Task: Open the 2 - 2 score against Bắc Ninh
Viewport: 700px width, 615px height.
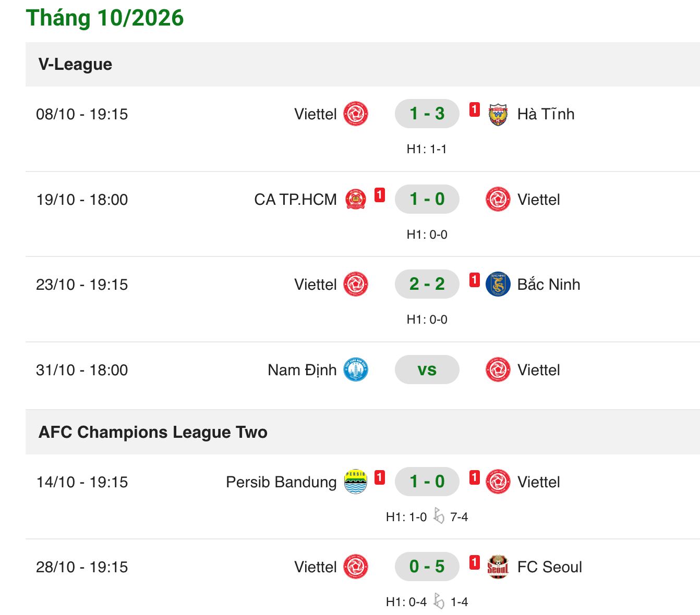Action: pos(427,284)
